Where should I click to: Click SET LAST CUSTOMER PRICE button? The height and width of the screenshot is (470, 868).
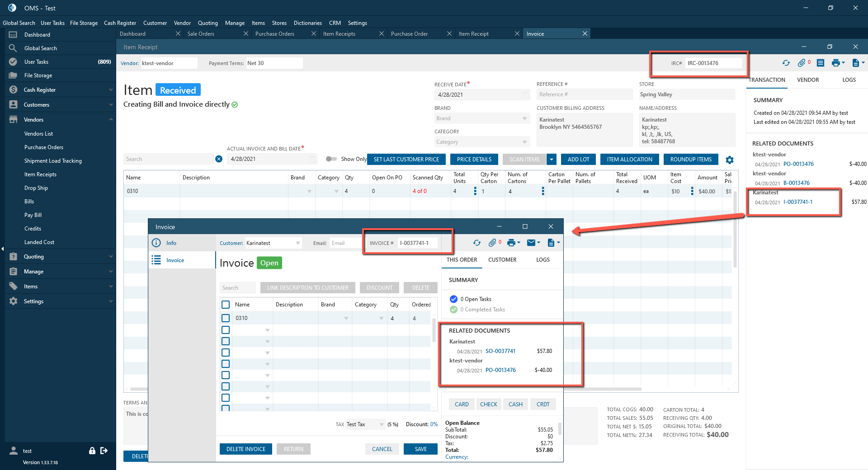click(x=406, y=160)
